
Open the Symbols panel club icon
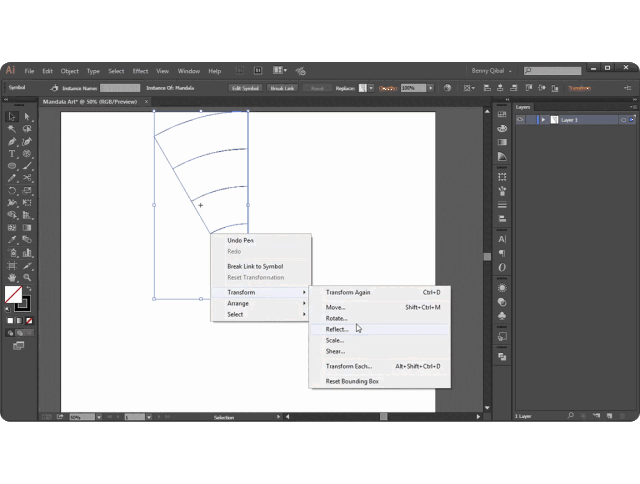click(x=502, y=316)
